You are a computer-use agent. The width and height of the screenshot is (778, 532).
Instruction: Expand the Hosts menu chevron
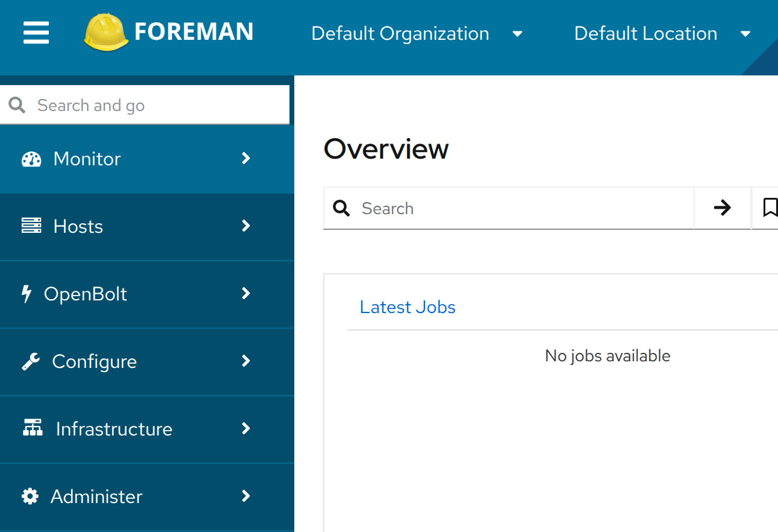[x=245, y=226]
